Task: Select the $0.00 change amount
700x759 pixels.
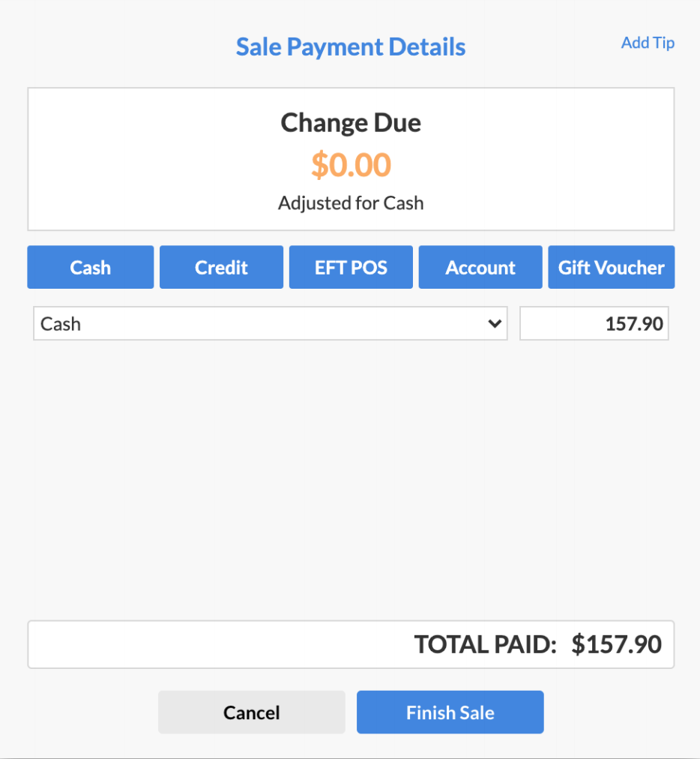Action: (350, 165)
